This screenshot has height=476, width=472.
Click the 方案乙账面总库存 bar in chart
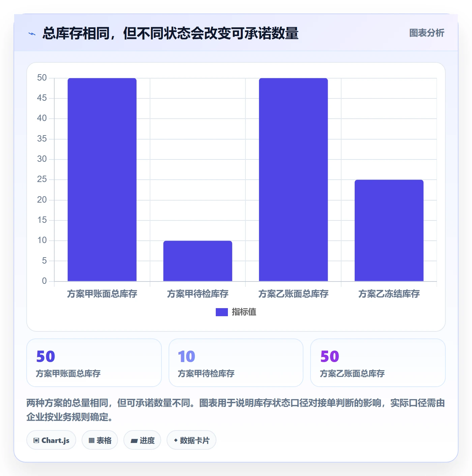click(293, 179)
